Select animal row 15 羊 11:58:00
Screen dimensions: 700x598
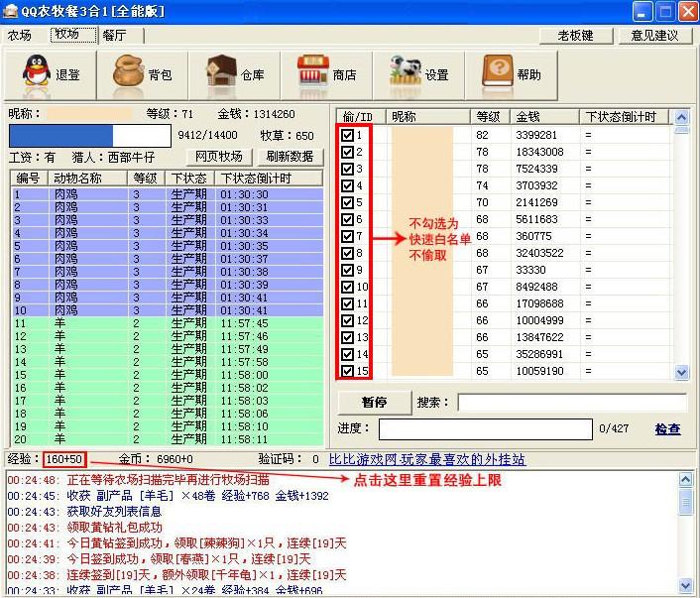167,375
